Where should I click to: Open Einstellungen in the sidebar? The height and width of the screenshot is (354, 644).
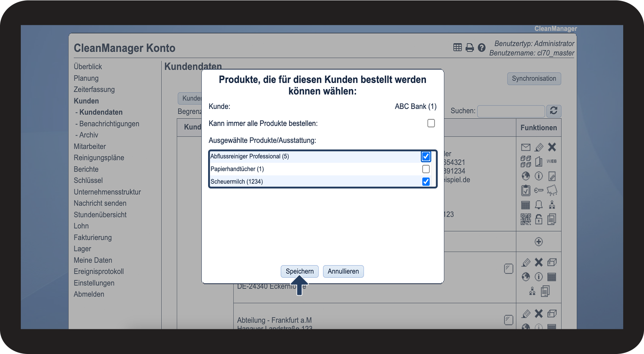click(x=94, y=283)
